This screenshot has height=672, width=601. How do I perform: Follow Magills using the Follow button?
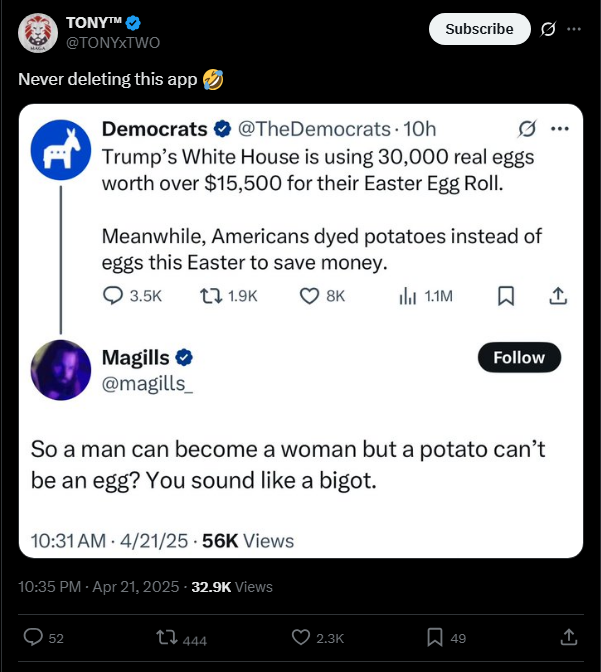[x=519, y=357]
